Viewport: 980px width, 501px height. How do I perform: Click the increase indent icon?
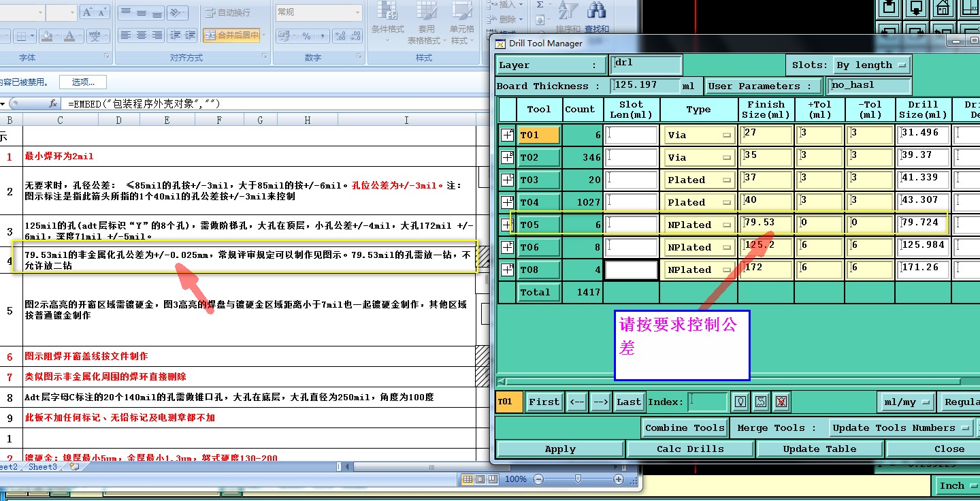190,35
